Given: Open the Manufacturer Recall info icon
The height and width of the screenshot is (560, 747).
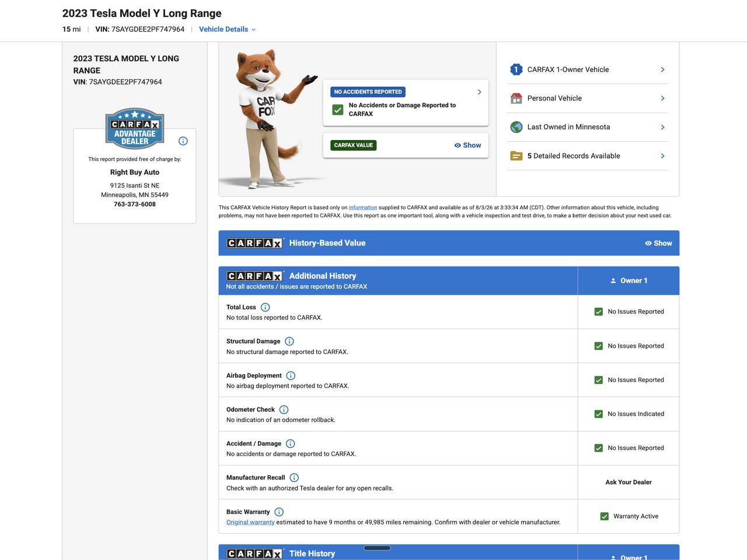Looking at the screenshot, I should 294,478.
